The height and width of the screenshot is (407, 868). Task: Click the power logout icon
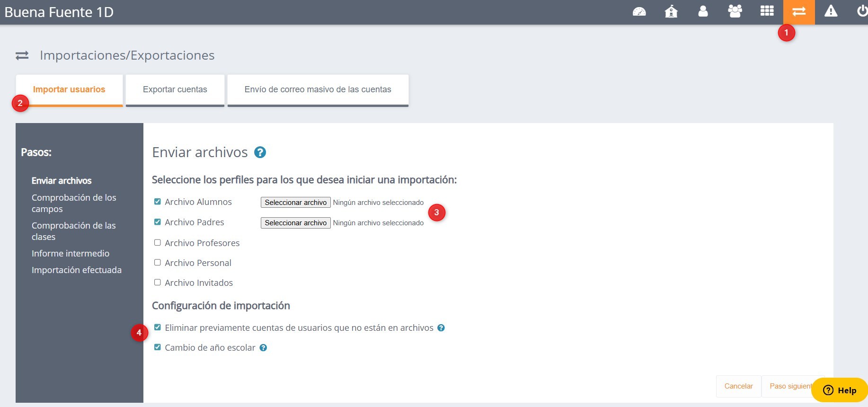(862, 12)
